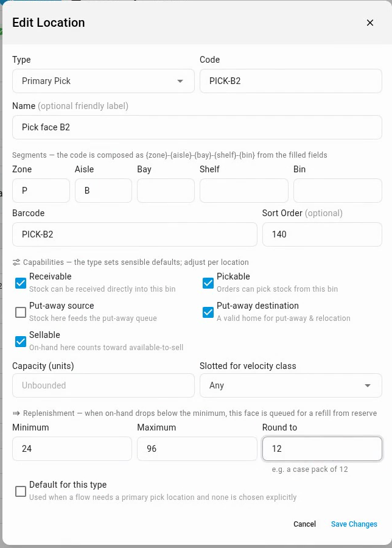Click Save Changes
The image size is (392, 548).
pyautogui.click(x=354, y=524)
